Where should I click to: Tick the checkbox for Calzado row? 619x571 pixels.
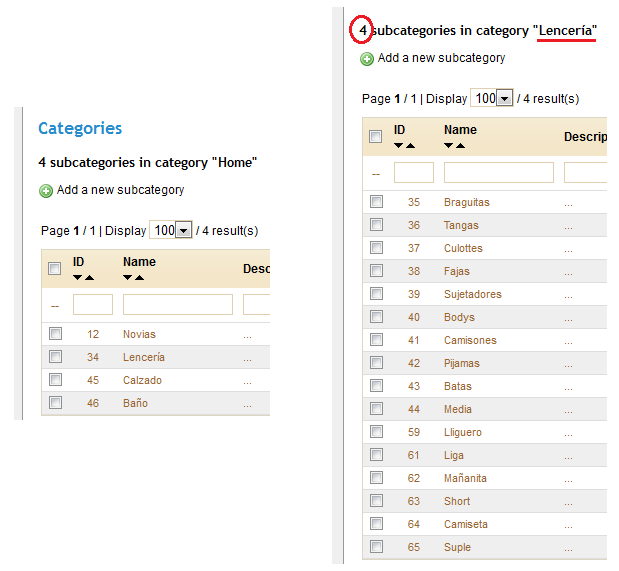(x=56, y=380)
